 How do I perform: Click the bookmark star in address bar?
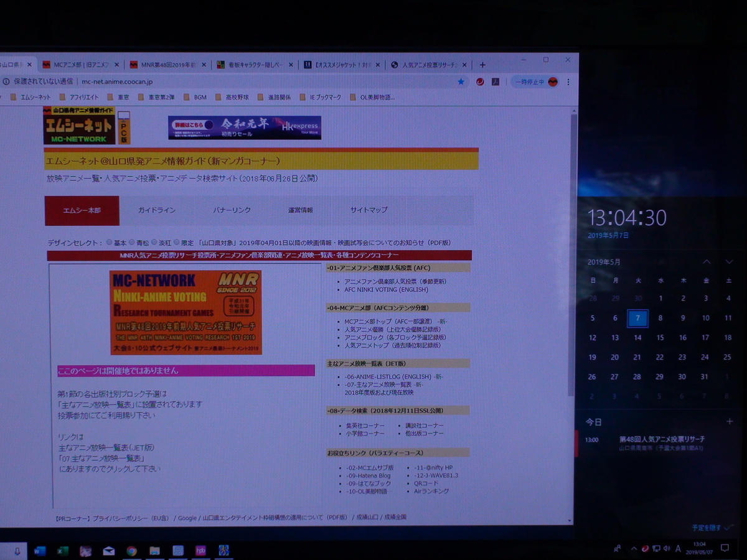click(461, 82)
